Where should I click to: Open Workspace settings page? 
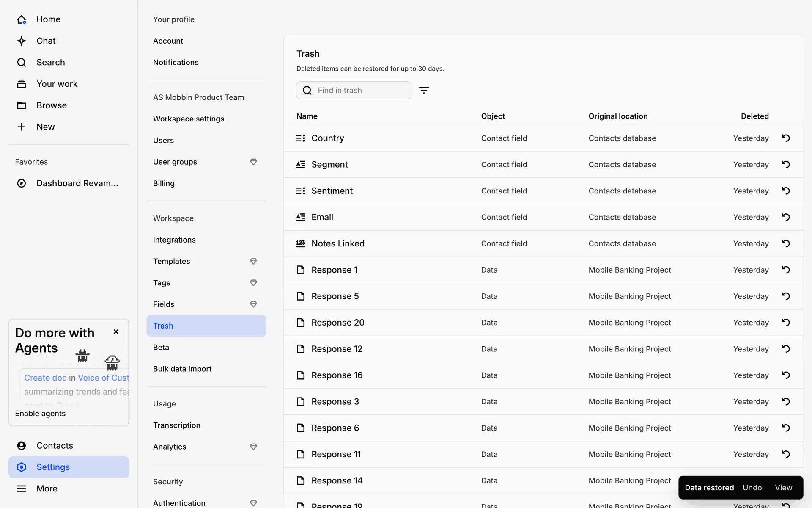pyautogui.click(x=189, y=119)
